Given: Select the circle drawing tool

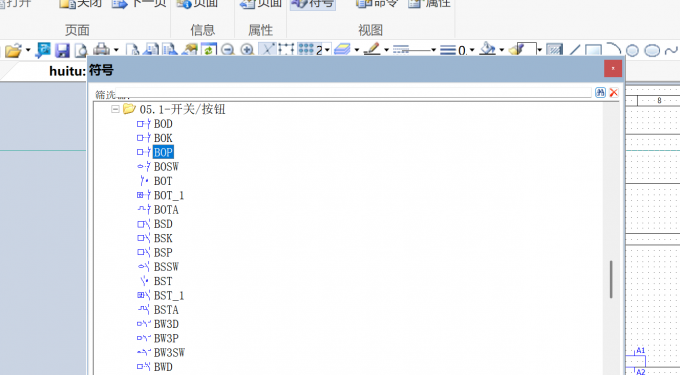Looking at the screenshot, I should tap(632, 50).
